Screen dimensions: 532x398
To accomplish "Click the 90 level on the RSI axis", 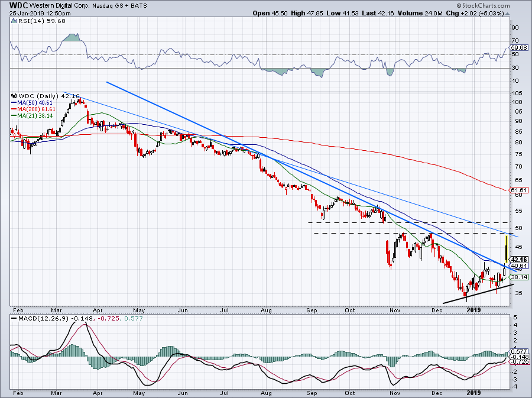I will pos(515,28).
